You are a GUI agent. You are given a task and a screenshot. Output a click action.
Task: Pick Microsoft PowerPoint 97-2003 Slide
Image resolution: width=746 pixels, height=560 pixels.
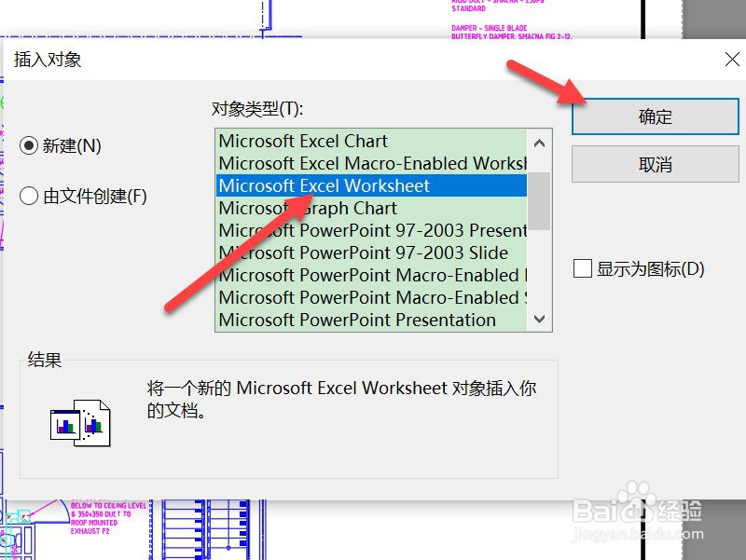pyautogui.click(x=371, y=253)
